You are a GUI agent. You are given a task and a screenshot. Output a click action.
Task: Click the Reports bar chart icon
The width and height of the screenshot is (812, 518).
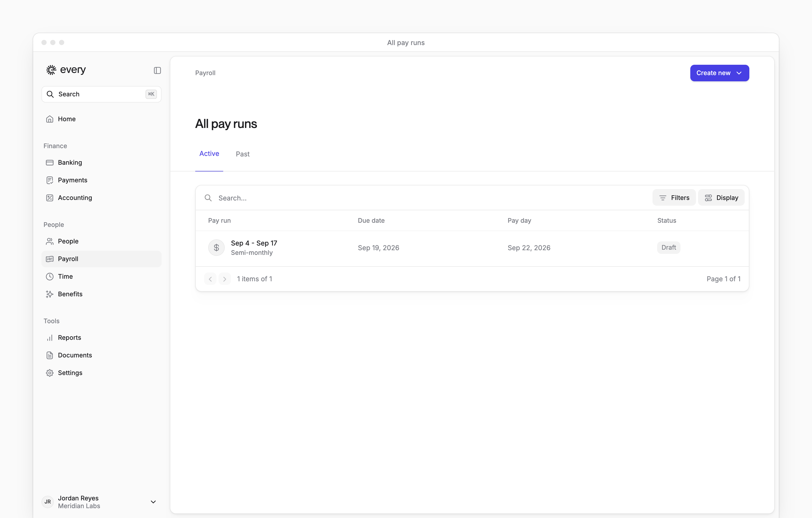coord(49,337)
